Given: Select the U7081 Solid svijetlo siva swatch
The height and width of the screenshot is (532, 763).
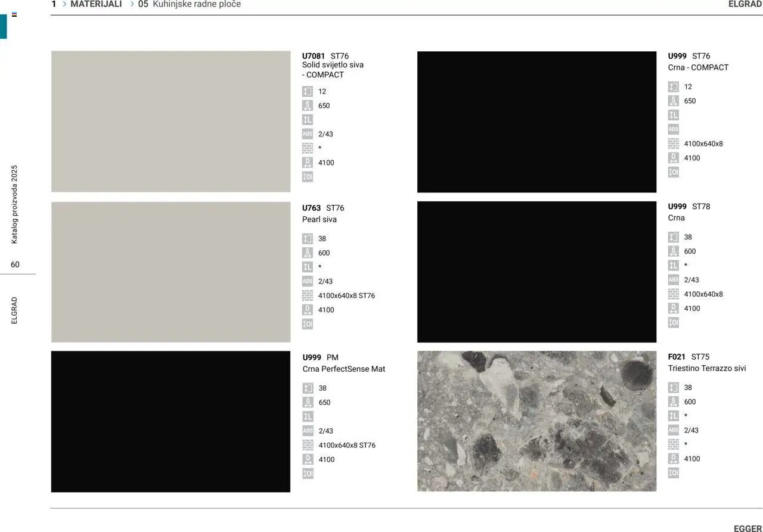Looking at the screenshot, I should coord(170,122).
